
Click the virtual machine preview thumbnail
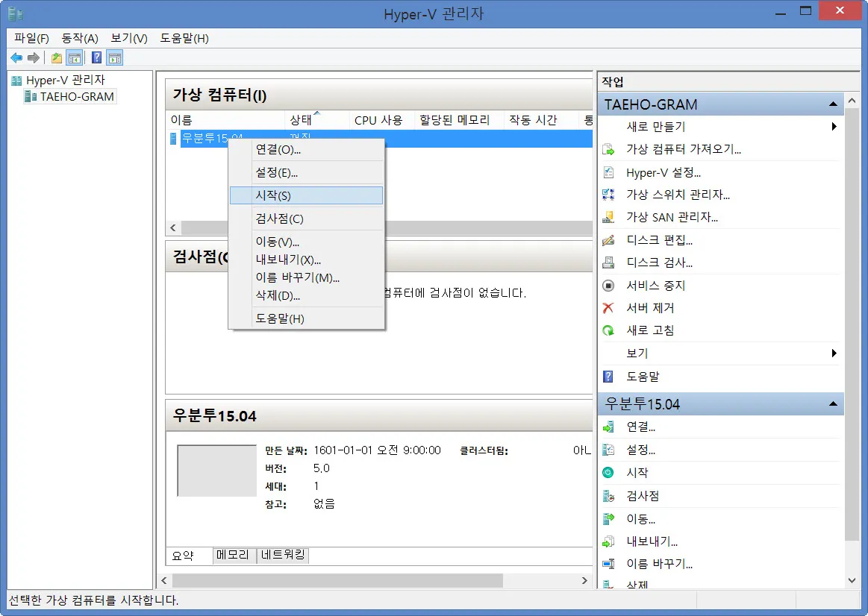click(216, 471)
